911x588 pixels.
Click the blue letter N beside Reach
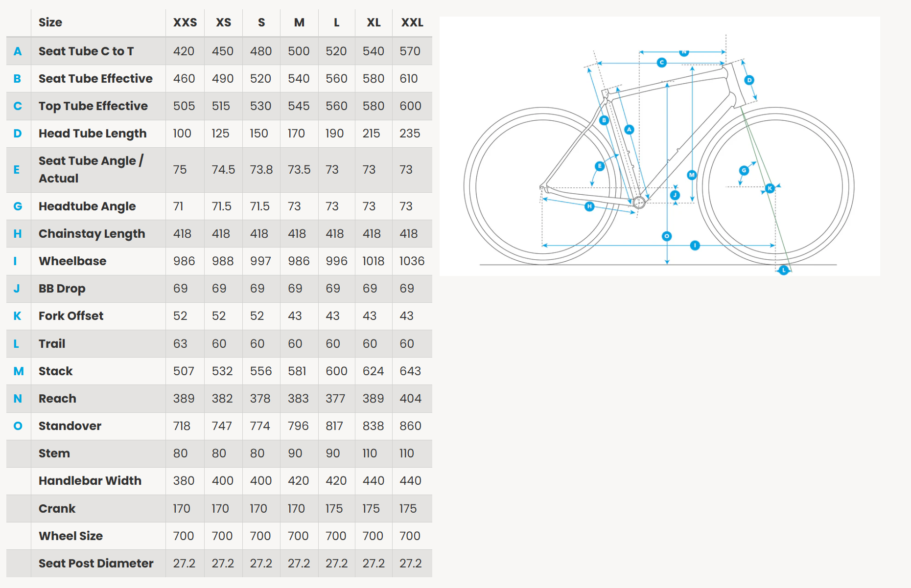(x=18, y=399)
